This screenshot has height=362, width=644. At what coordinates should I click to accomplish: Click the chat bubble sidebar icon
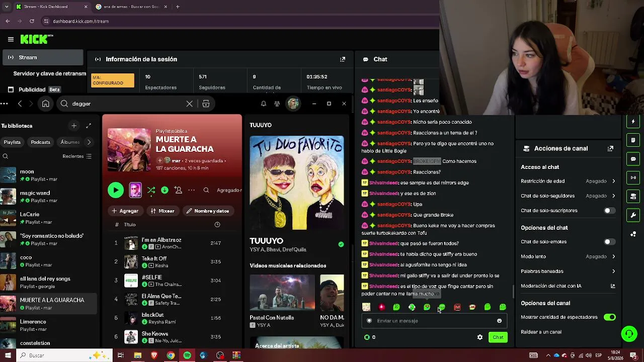(633, 159)
